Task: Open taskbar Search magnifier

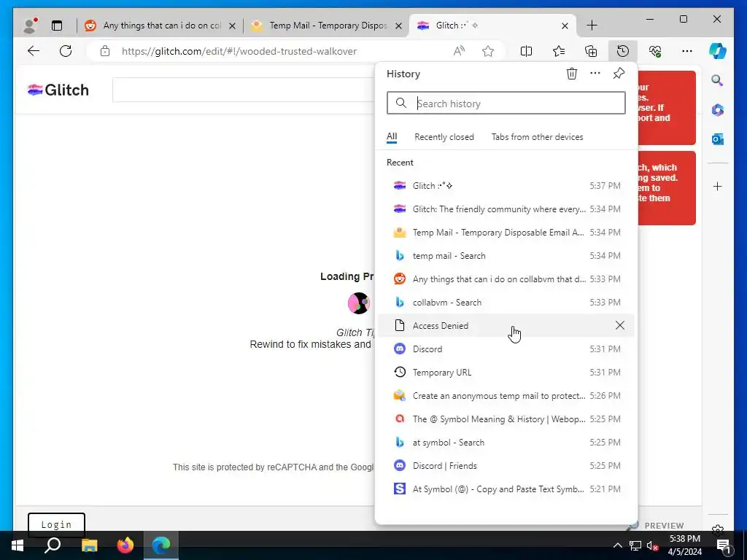Action: click(x=53, y=545)
